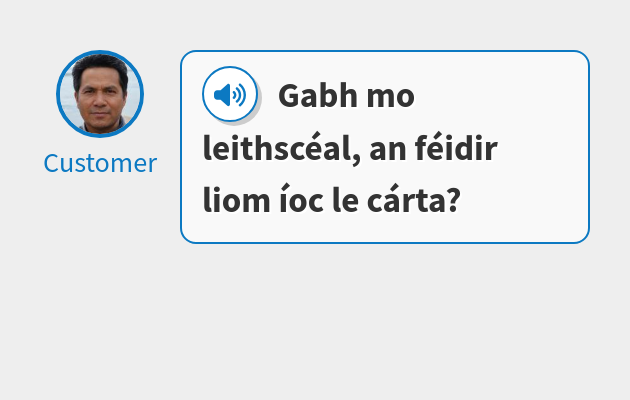Tap the word le before cárta
The image size is (630, 400).
(x=346, y=199)
